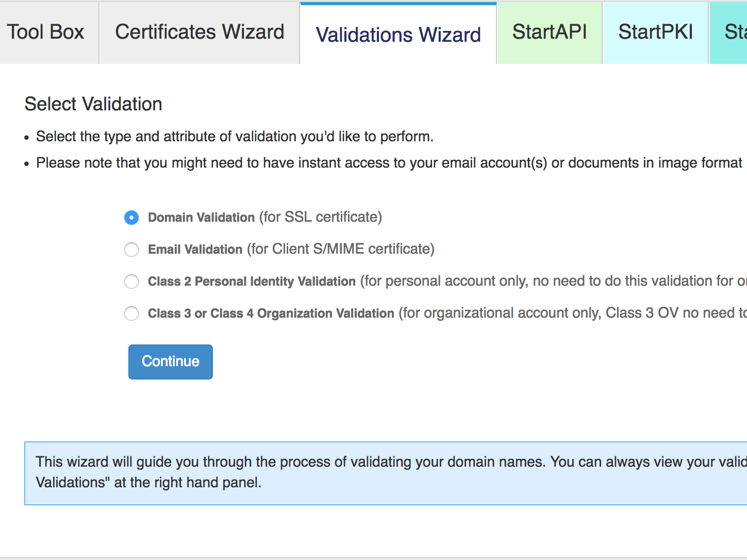This screenshot has height=560, width=747.
Task: Switch to the Certificates Wizard tab
Action: click(200, 32)
